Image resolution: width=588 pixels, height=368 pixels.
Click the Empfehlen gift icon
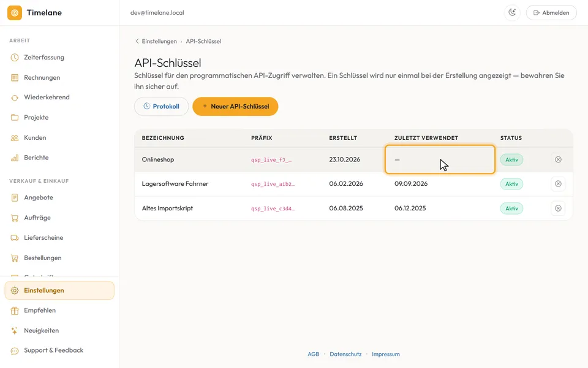click(x=15, y=310)
